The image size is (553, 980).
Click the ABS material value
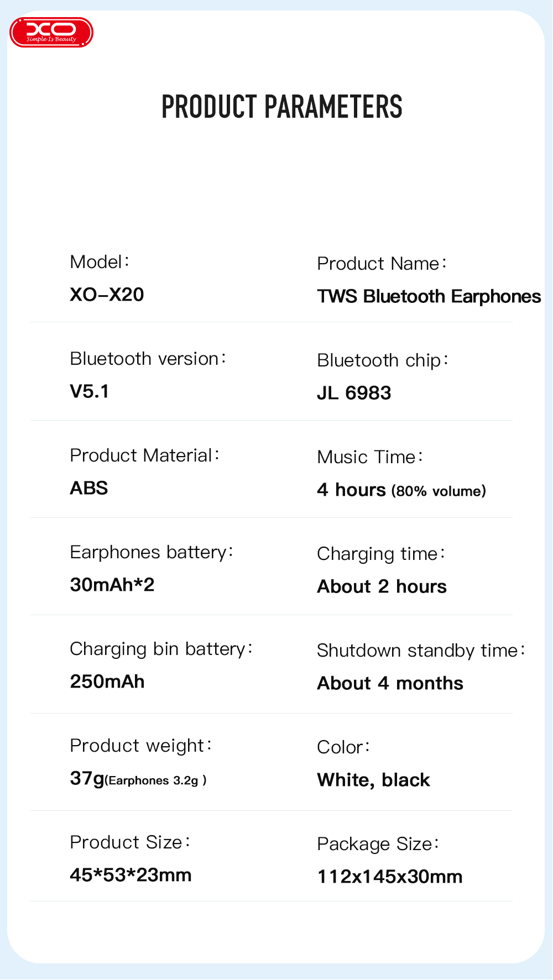click(x=89, y=488)
